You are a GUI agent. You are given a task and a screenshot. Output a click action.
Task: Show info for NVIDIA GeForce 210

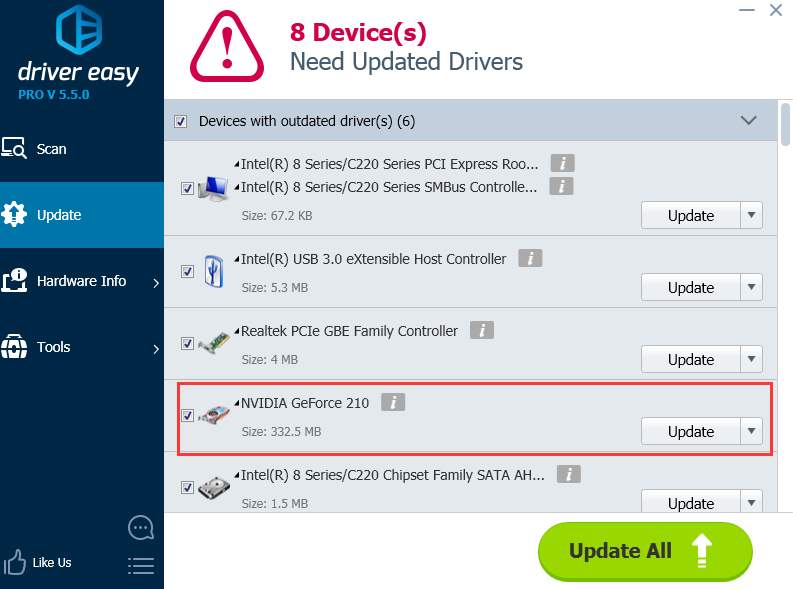click(x=393, y=402)
